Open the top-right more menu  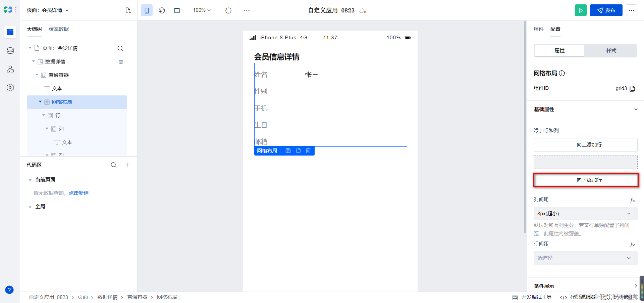[632, 10]
